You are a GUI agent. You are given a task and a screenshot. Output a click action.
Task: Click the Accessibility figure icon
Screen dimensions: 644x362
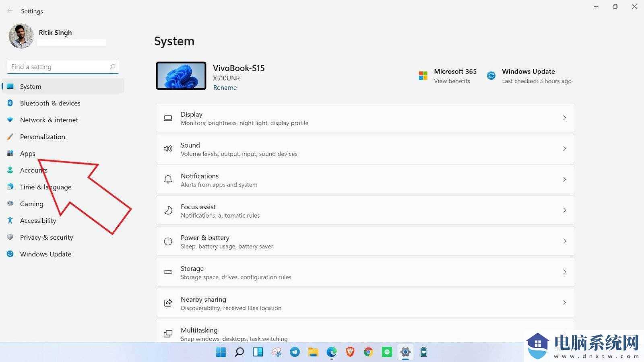pos(10,220)
